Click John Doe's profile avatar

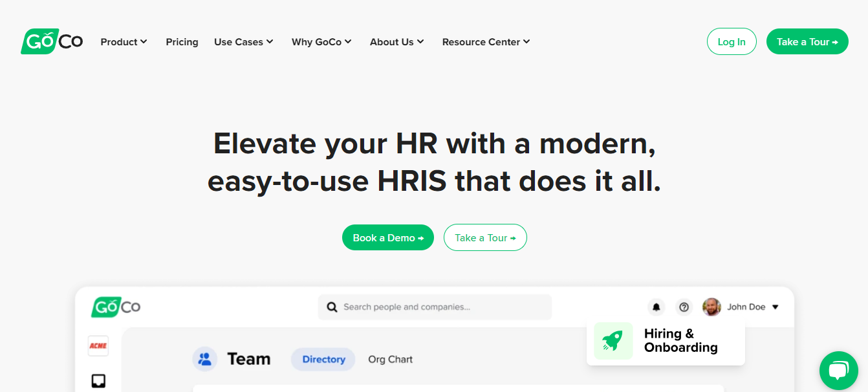pos(711,307)
